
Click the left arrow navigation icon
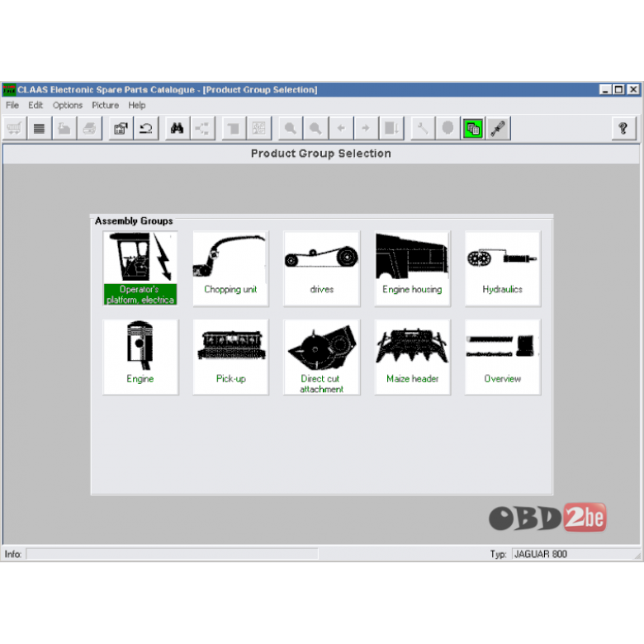tap(341, 129)
